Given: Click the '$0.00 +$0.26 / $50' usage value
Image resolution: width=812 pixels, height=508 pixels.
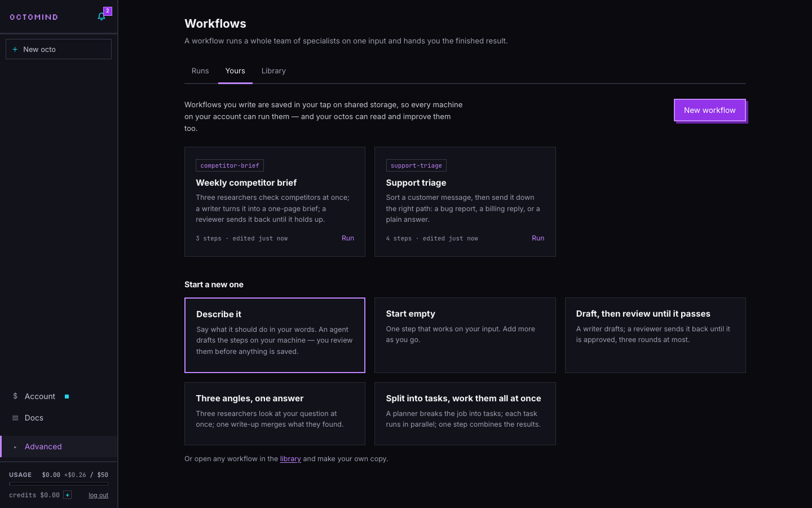Looking at the screenshot, I should [75, 475].
